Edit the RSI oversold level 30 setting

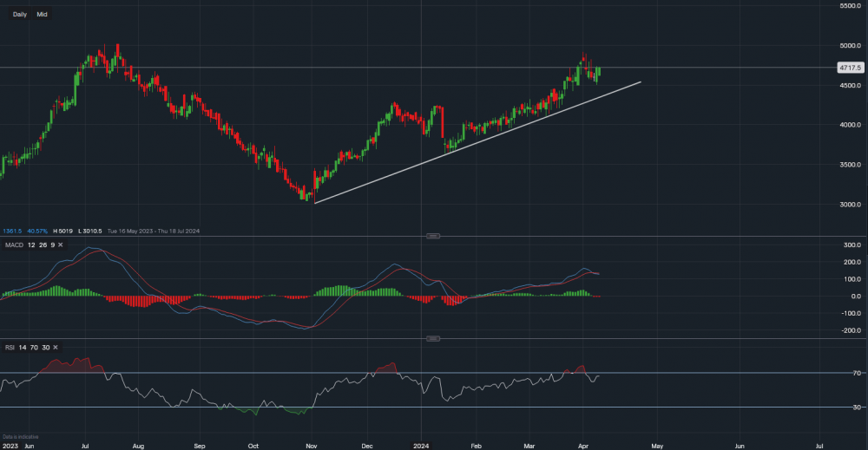[x=45, y=348]
